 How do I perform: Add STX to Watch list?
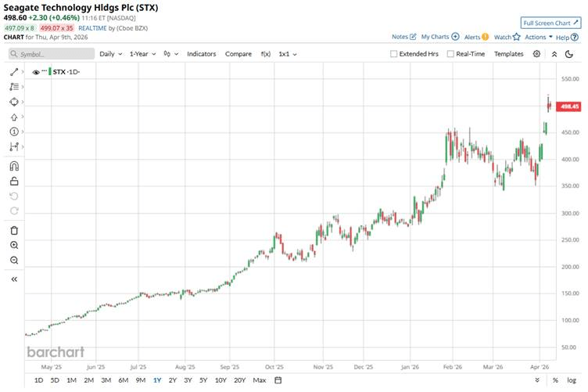pos(507,37)
